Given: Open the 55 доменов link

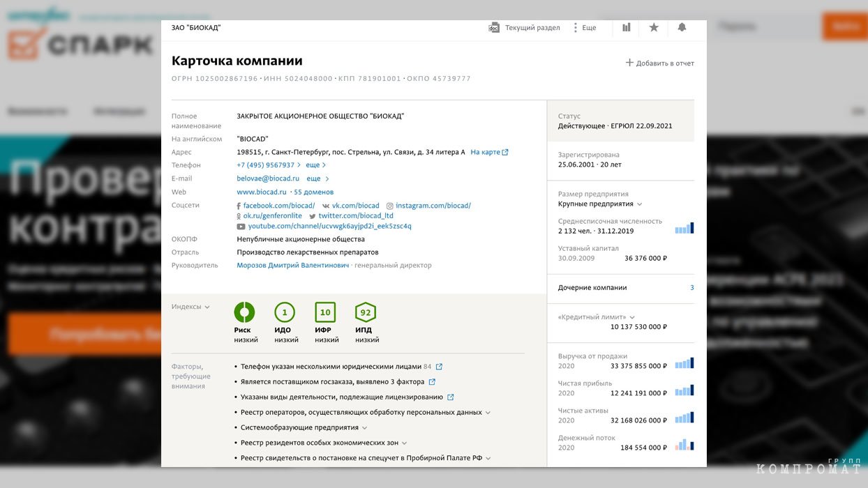Looking at the screenshot, I should (x=314, y=192).
